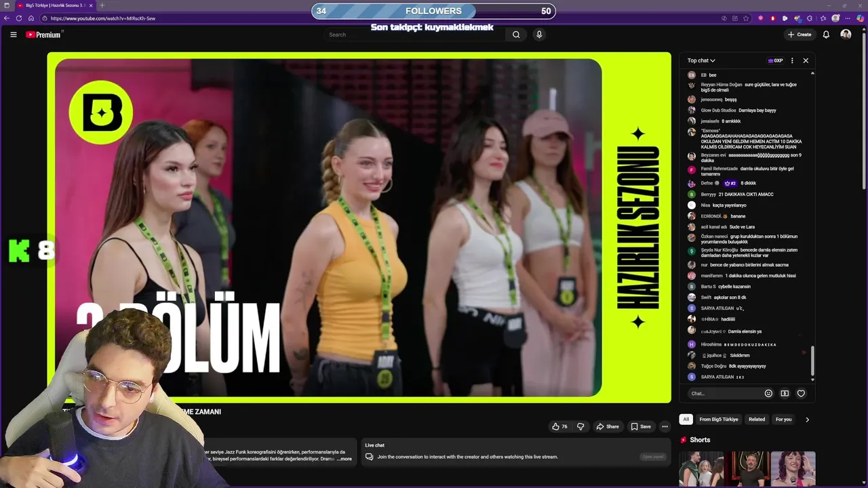
Task: Open the browser profile avatar
Action: [x=835, y=18]
